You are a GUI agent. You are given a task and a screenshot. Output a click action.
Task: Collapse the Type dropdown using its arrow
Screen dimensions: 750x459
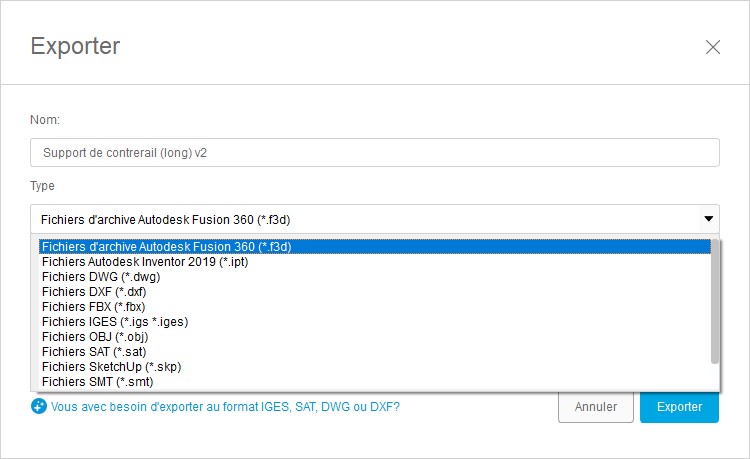(x=708, y=219)
